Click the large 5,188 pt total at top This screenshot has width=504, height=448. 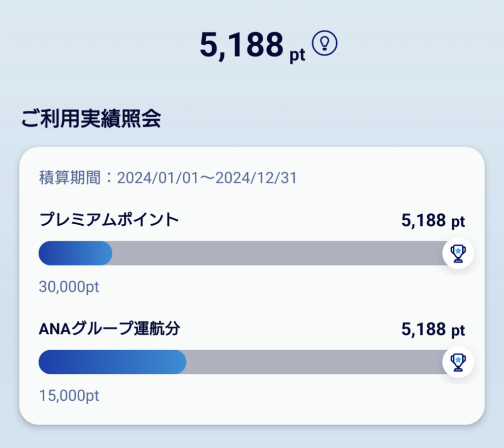pos(252,46)
